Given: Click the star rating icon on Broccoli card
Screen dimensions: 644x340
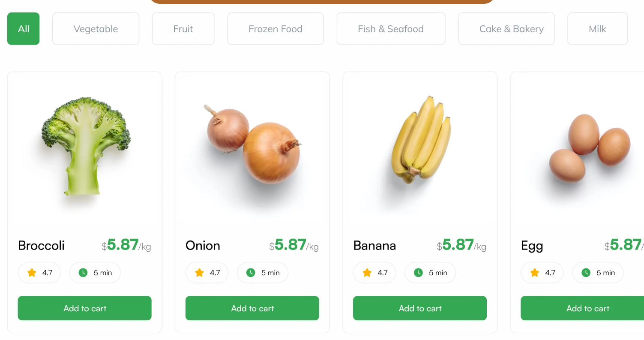Looking at the screenshot, I should click(x=32, y=273).
